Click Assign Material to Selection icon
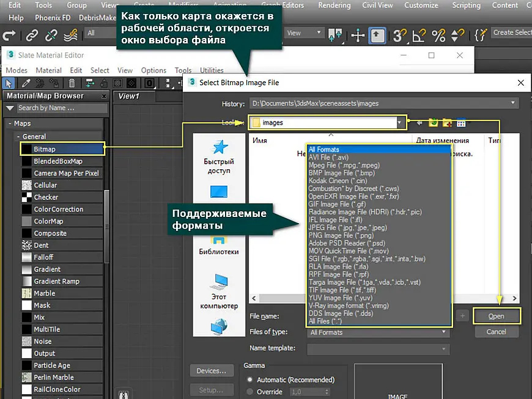Screen dimensions: 532x399 tap(54, 82)
